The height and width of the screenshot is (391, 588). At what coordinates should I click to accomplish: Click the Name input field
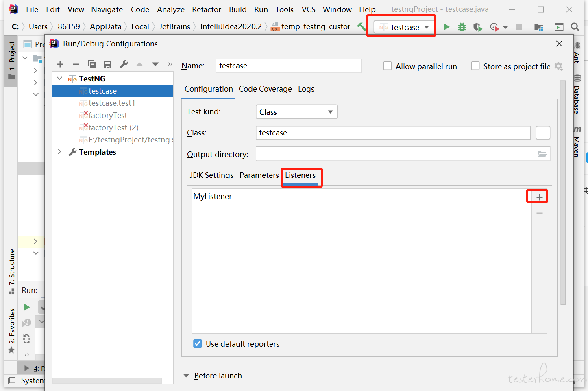(288, 66)
